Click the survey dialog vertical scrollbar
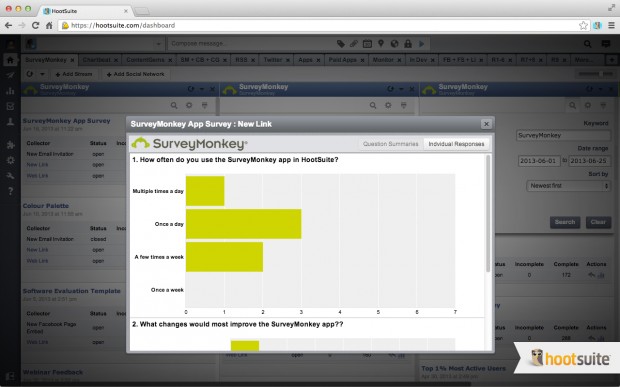Viewport: 620px width, 387px height. tap(488, 213)
